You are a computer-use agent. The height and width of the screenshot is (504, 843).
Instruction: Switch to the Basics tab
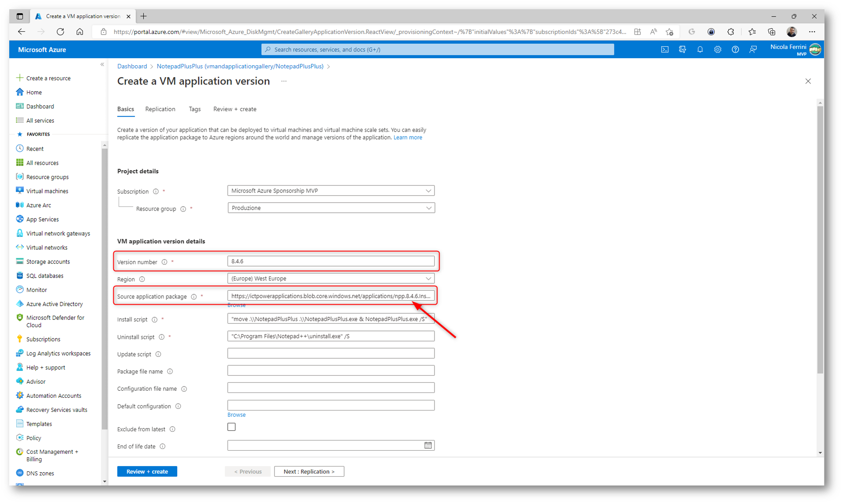click(x=126, y=109)
